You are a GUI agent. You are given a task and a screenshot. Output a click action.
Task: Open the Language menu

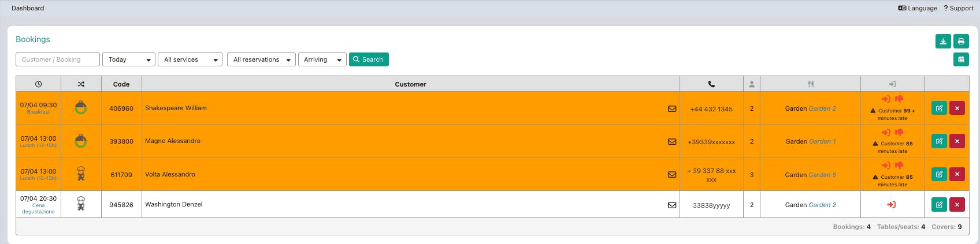click(x=918, y=8)
